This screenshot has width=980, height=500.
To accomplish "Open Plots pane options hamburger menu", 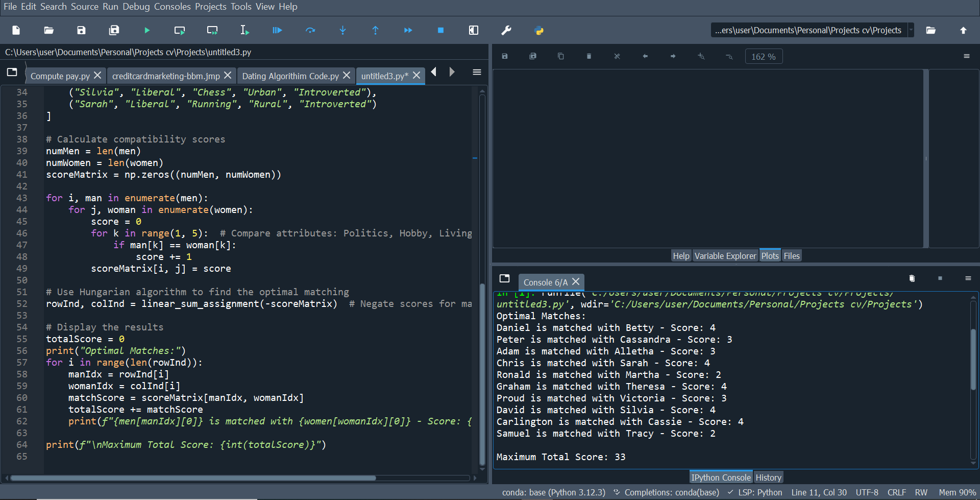I will click(x=967, y=56).
